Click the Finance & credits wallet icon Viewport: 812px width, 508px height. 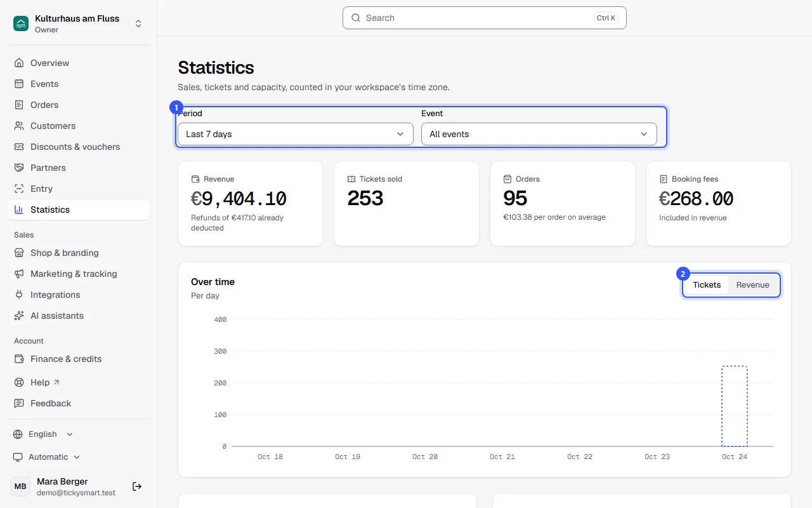click(19, 359)
